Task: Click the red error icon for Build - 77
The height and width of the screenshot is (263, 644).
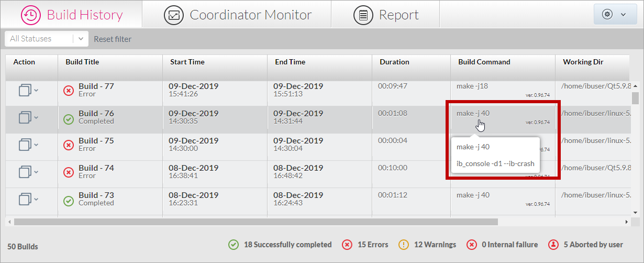Action: pos(69,90)
